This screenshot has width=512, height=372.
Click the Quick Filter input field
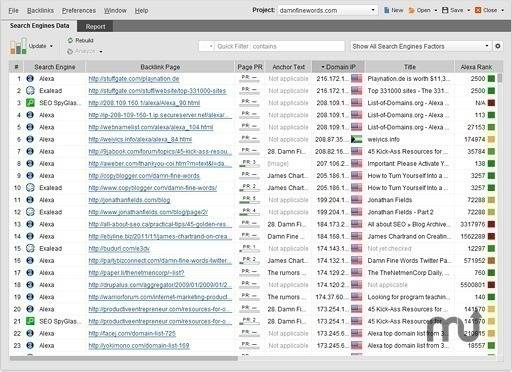coord(279,46)
